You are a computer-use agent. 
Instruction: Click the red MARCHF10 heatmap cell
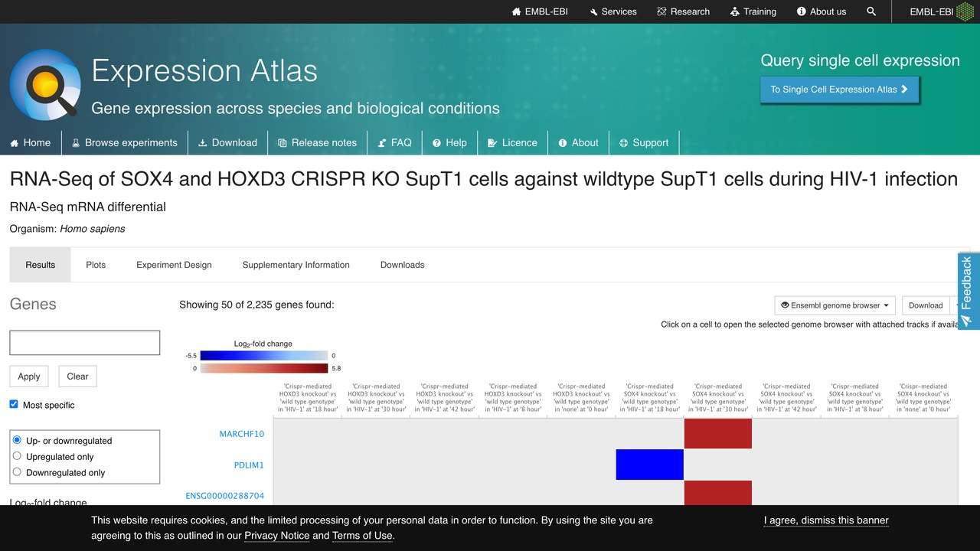click(x=718, y=433)
